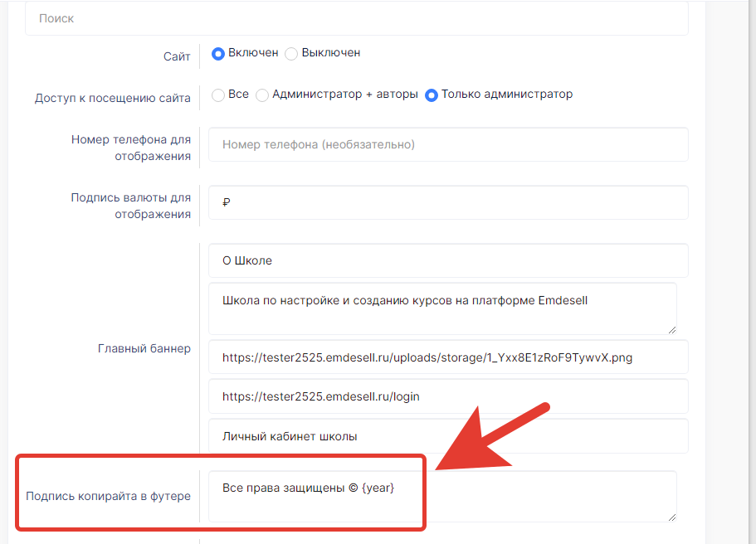Click the tester2525.emdesell.ru/login URL field
The height and width of the screenshot is (544, 756).
click(448, 396)
